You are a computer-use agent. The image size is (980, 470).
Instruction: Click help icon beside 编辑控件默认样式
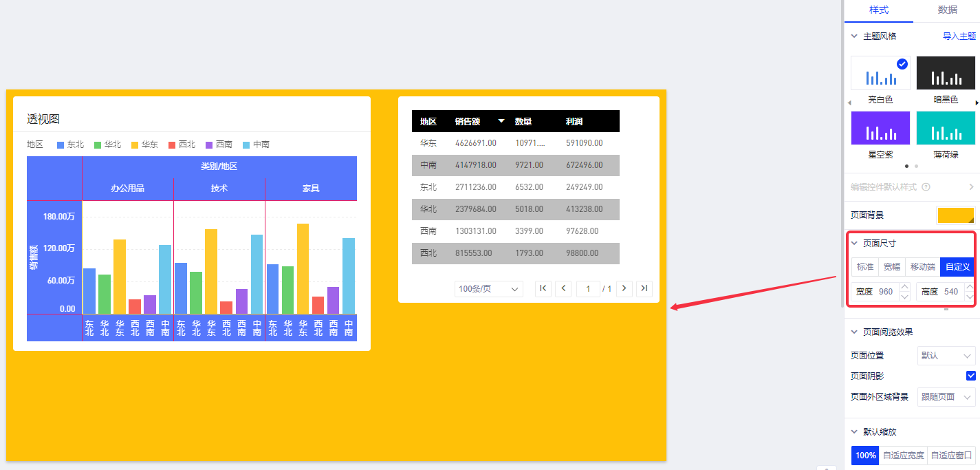pos(926,187)
